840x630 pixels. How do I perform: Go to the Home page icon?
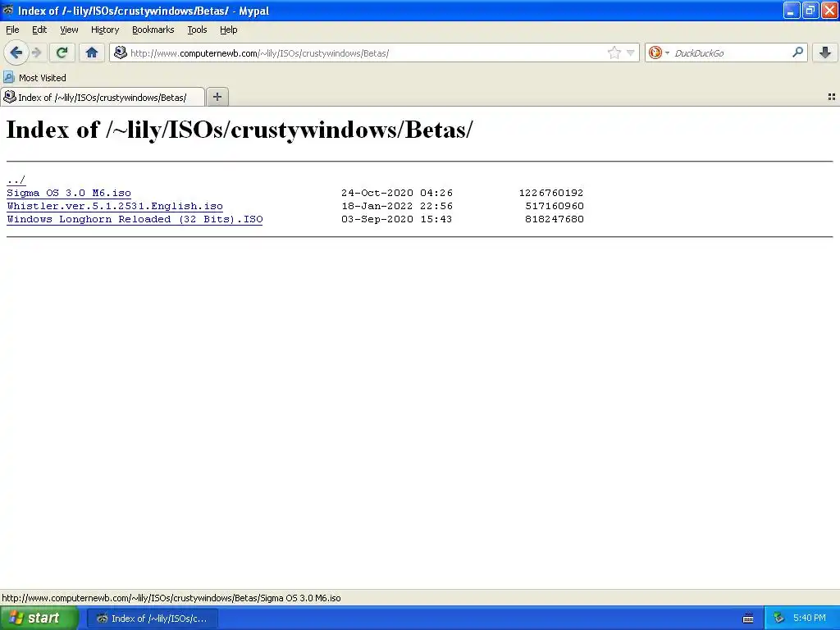[92, 52]
